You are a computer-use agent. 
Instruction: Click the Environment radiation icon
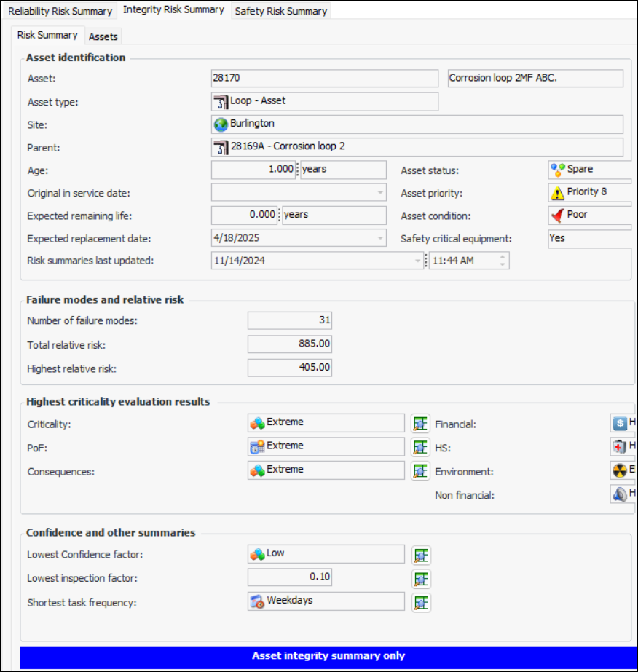click(620, 470)
